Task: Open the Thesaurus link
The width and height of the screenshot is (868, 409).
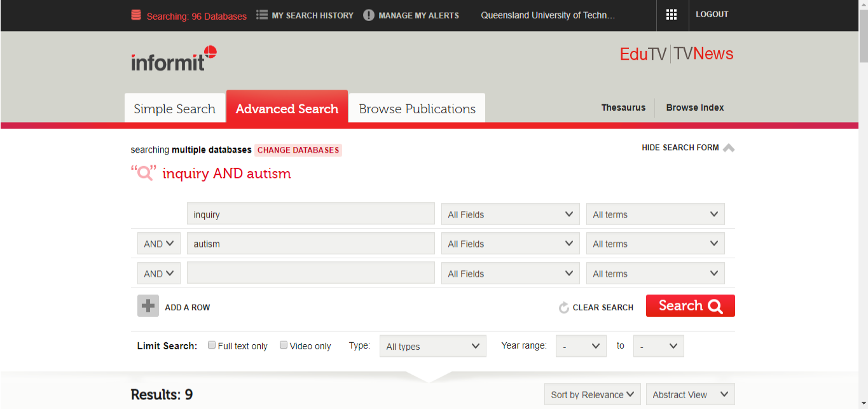Action: point(623,107)
